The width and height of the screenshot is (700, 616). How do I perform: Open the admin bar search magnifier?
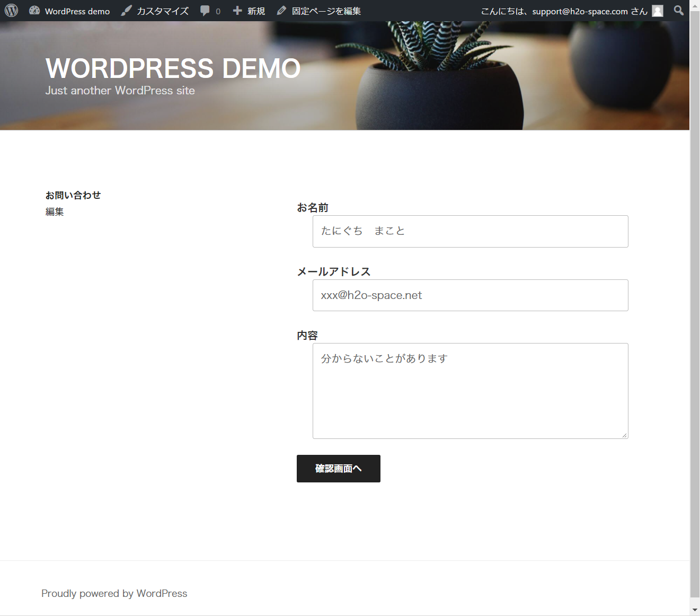pyautogui.click(x=678, y=11)
